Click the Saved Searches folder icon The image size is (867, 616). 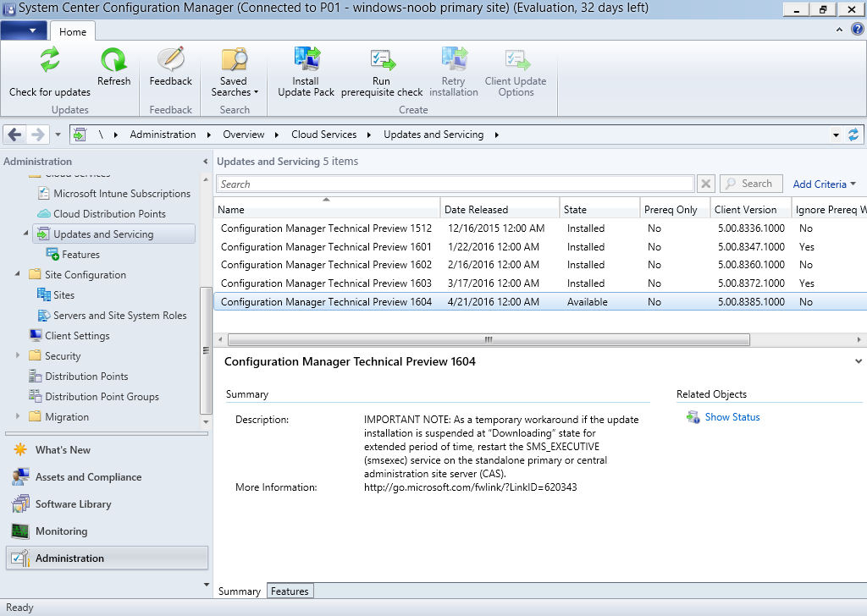[234, 59]
